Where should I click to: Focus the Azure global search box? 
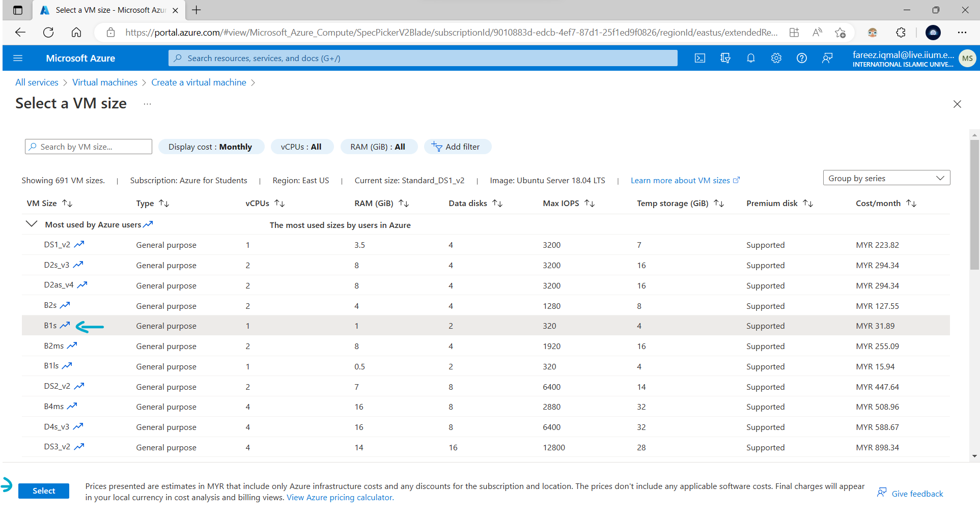coord(423,58)
